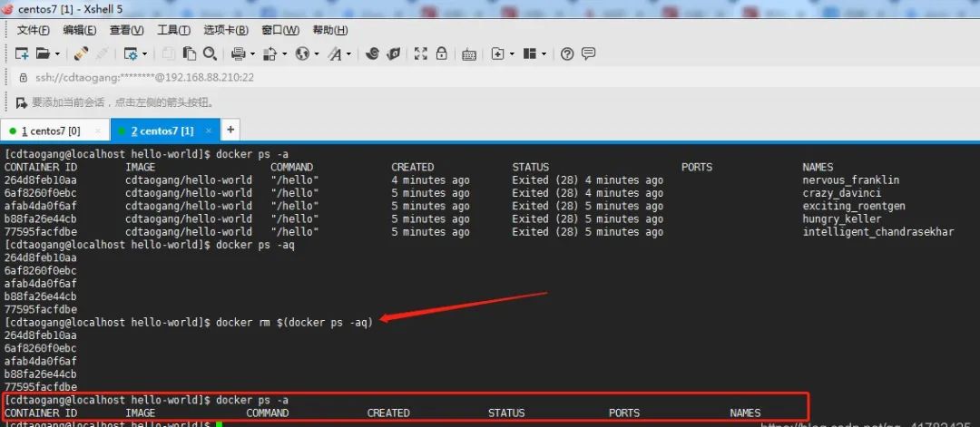This screenshot has width=980, height=427.
Task: Open the 编辑(E) menu
Action: tap(79, 30)
